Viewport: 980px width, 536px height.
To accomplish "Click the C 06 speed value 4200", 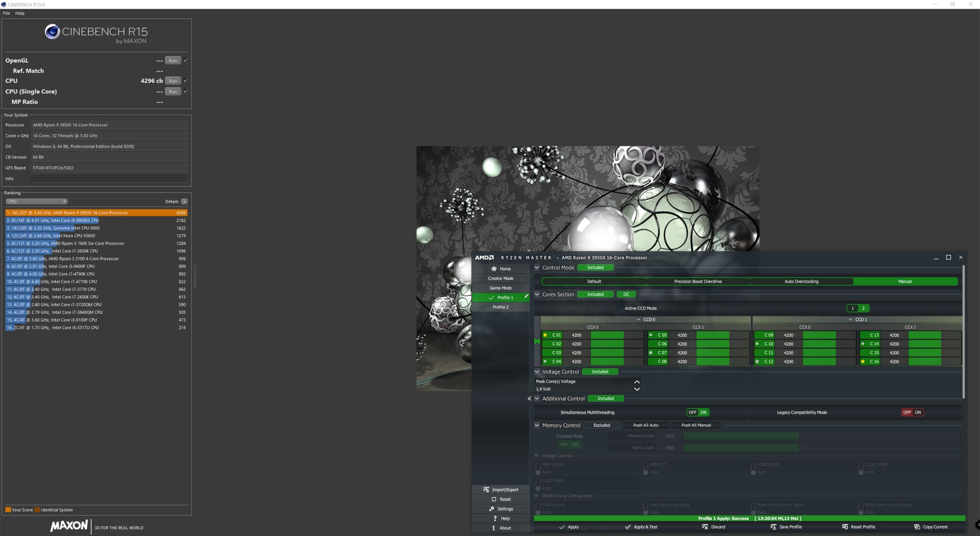I will 682,344.
